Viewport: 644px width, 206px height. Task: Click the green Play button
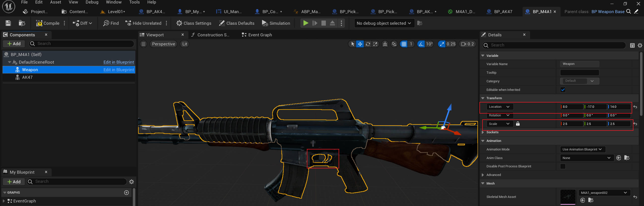[x=306, y=23]
